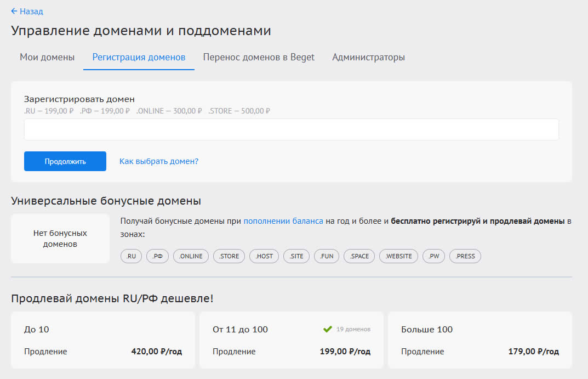Click the .РФ – 199,00 ₽ price hint

105,111
